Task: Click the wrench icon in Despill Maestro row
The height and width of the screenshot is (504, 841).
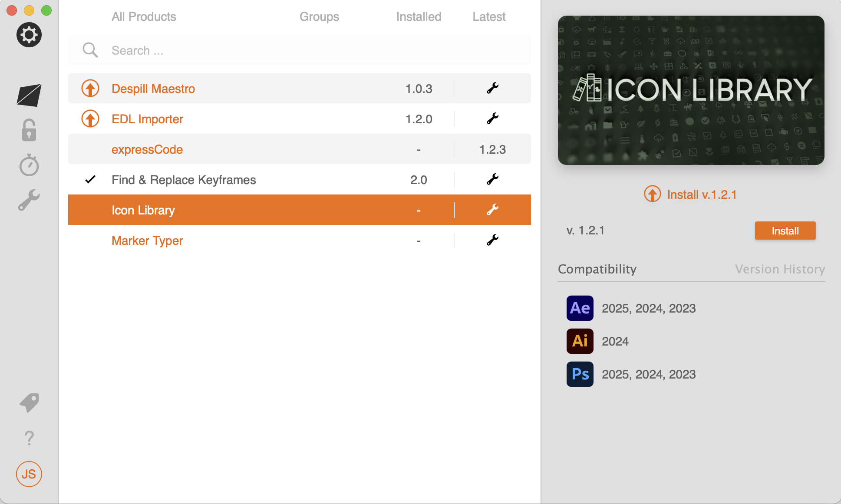Action: 492,89
